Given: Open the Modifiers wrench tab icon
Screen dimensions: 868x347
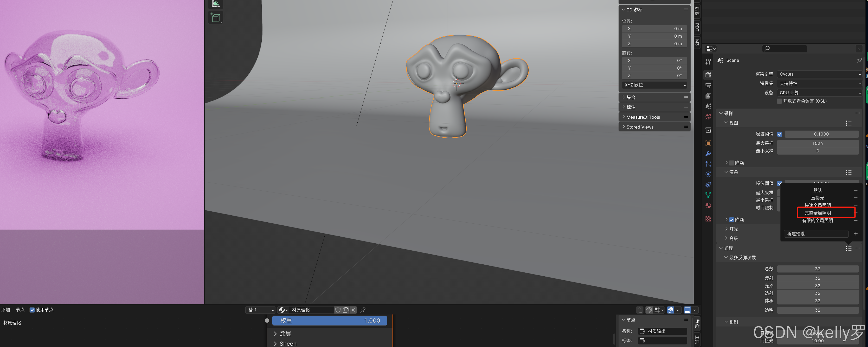Looking at the screenshot, I should [708, 154].
